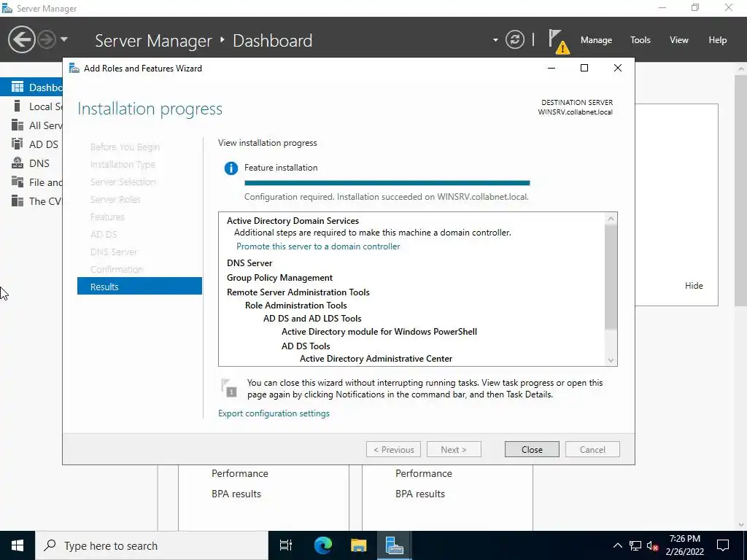Click Export configuration settings link

click(274, 413)
